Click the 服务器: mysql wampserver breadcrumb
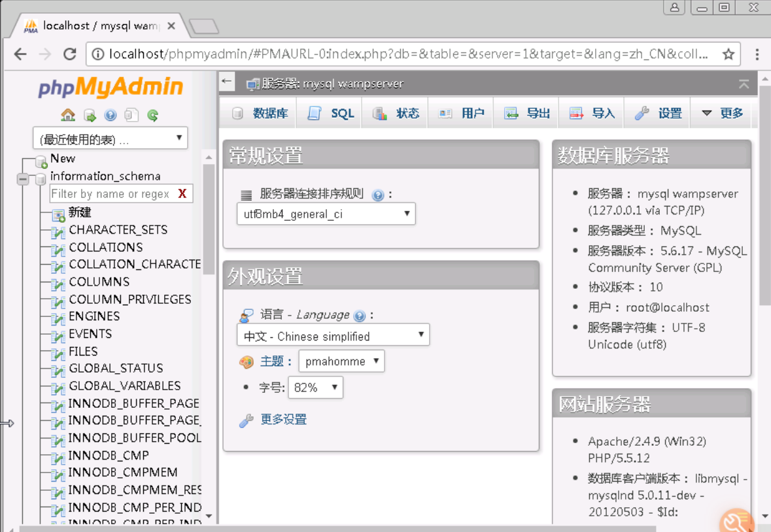 coord(332,84)
